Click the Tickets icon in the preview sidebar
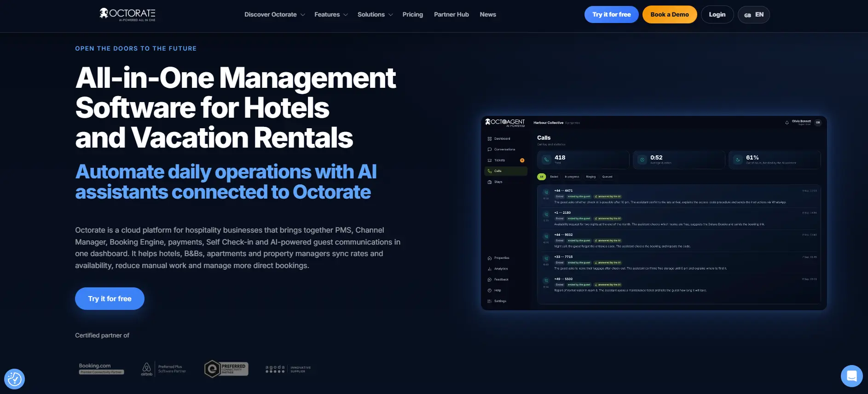This screenshot has height=394, width=868. (489, 160)
